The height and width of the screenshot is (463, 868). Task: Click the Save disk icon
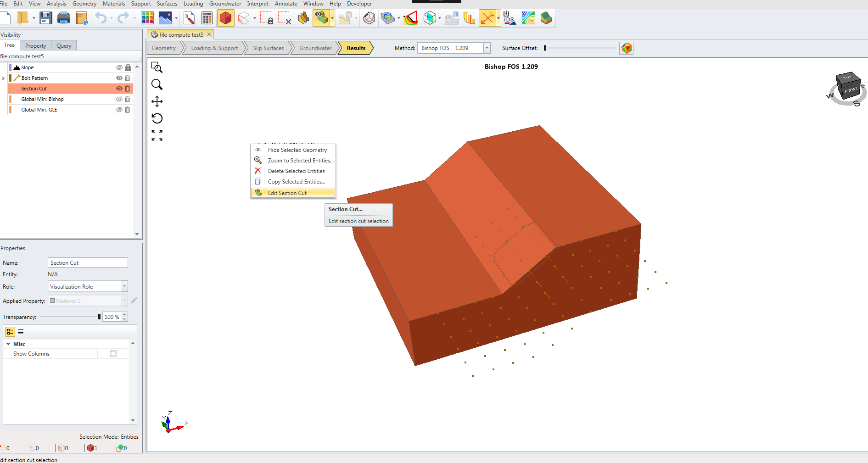[45, 18]
